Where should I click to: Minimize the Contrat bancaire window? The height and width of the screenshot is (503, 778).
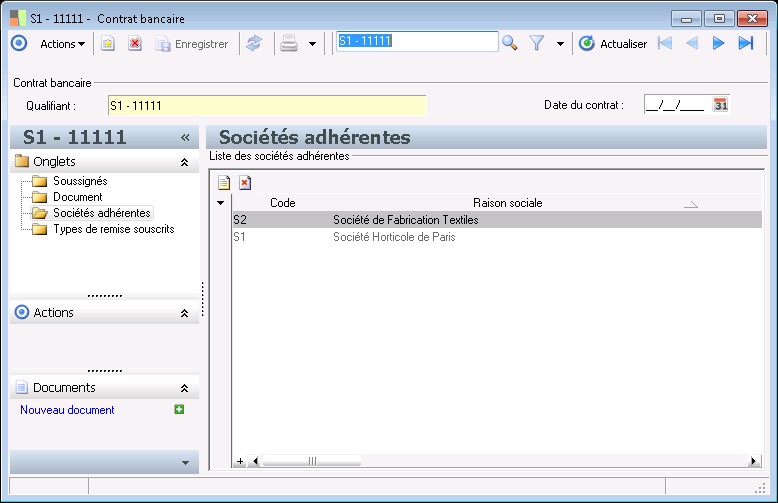(686, 19)
